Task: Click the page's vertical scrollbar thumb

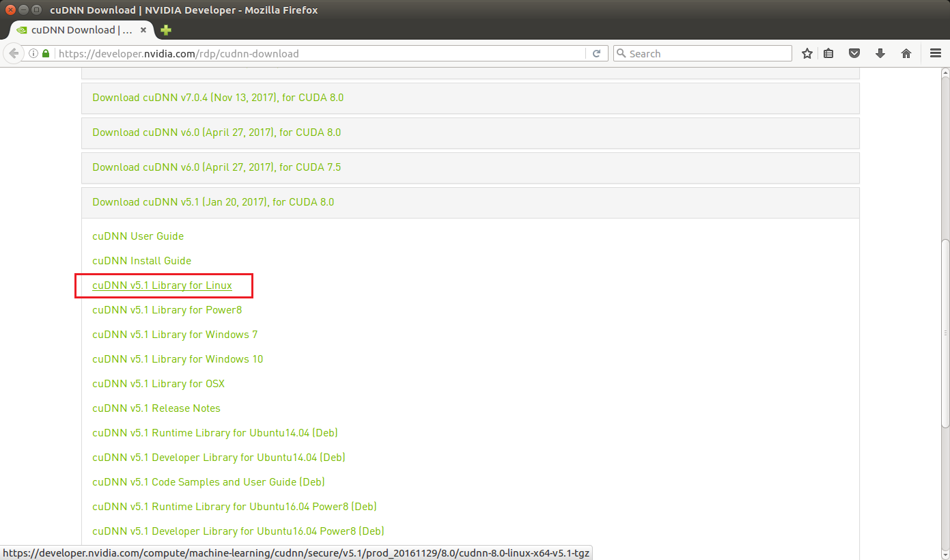Action: click(945, 335)
